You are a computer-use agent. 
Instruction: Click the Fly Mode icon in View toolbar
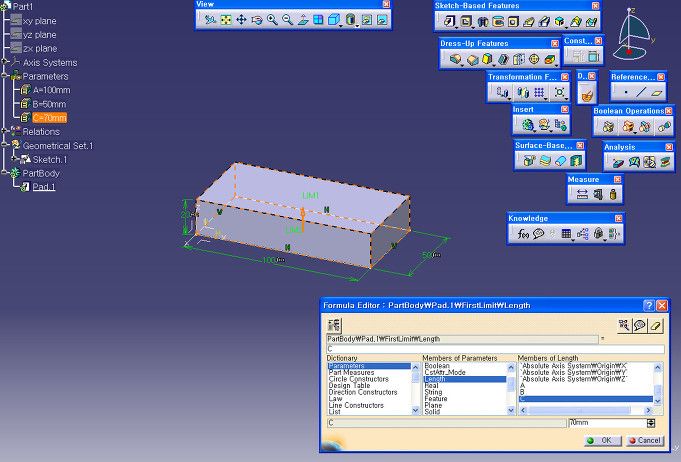(210, 20)
